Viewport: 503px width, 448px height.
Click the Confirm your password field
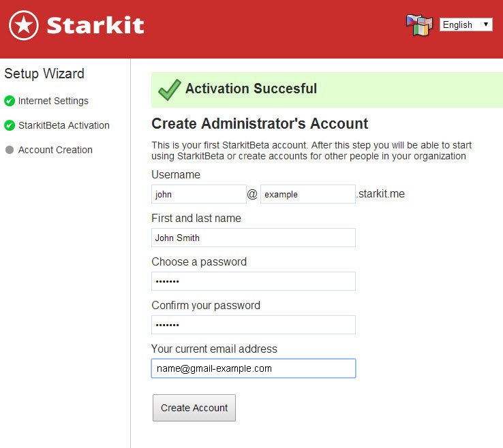(254, 325)
